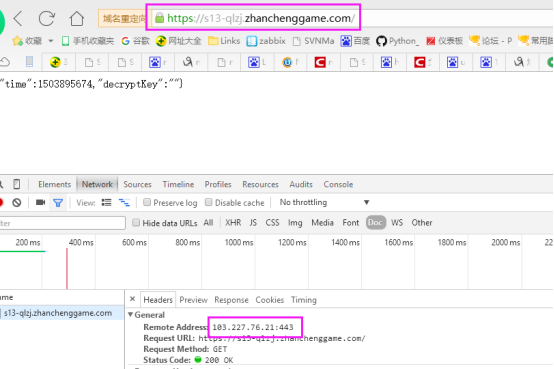Open the 仪表板 bookmark
The image size is (554, 369).
444,41
